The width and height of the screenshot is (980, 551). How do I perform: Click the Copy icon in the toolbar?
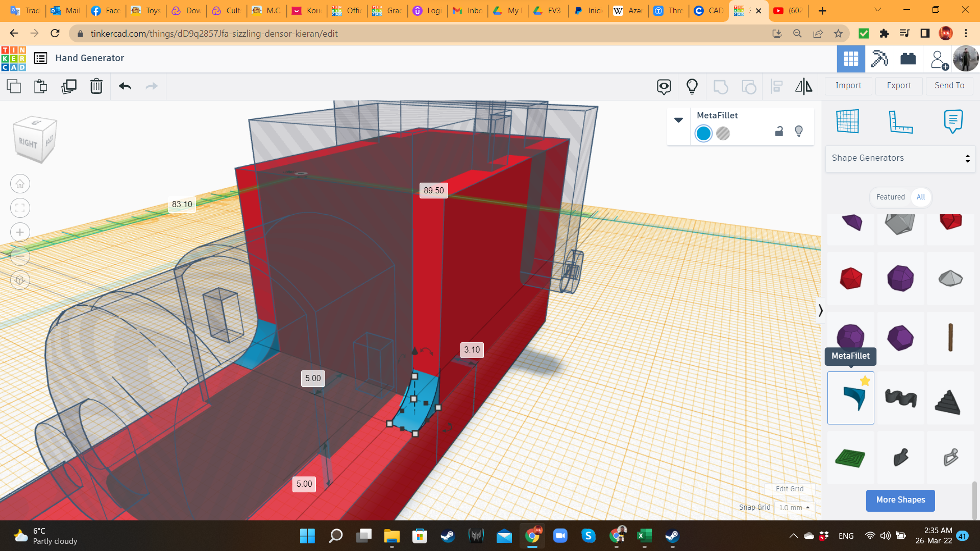[x=14, y=86]
